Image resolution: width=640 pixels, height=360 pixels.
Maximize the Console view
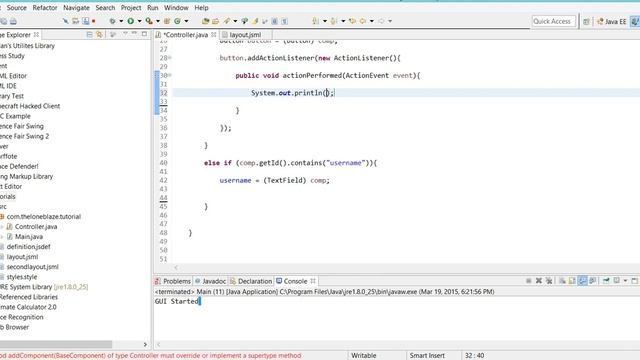634,281
